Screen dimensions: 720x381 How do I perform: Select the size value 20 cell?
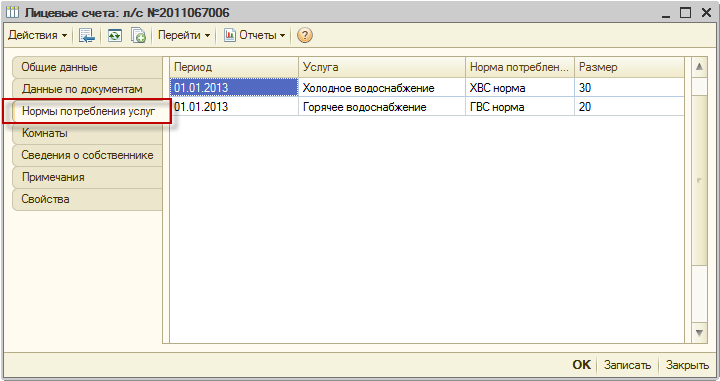coord(629,106)
